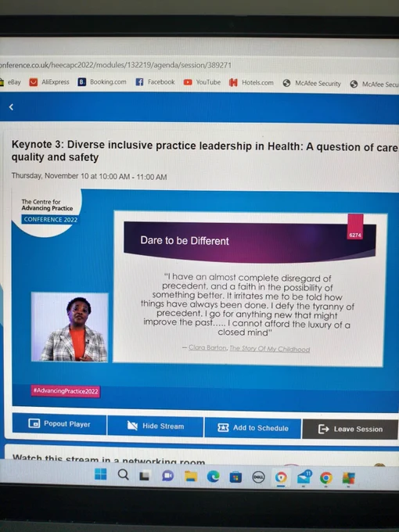Click the Popout Player button
Viewport: 399px width, 532px height.
pyautogui.click(x=59, y=424)
